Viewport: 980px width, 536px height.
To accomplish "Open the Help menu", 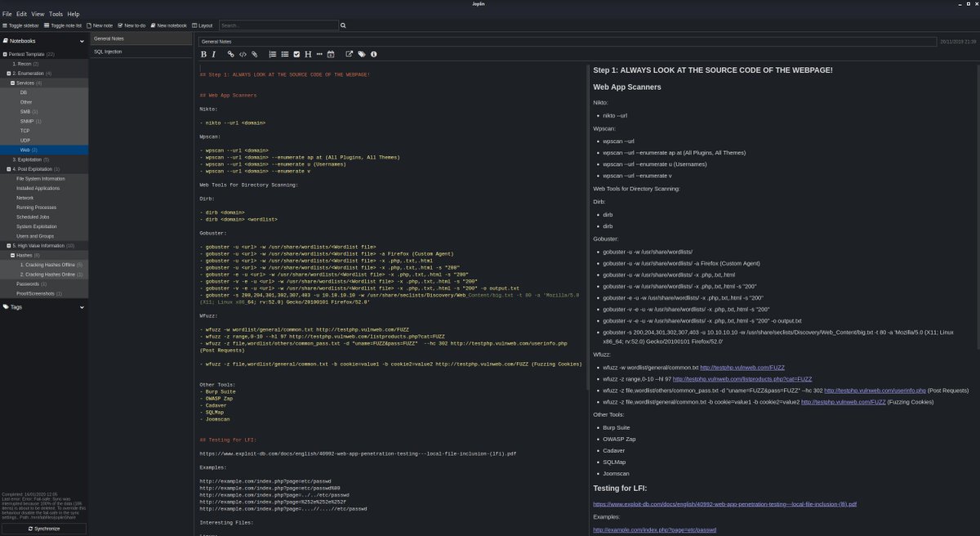I will pyautogui.click(x=73, y=14).
